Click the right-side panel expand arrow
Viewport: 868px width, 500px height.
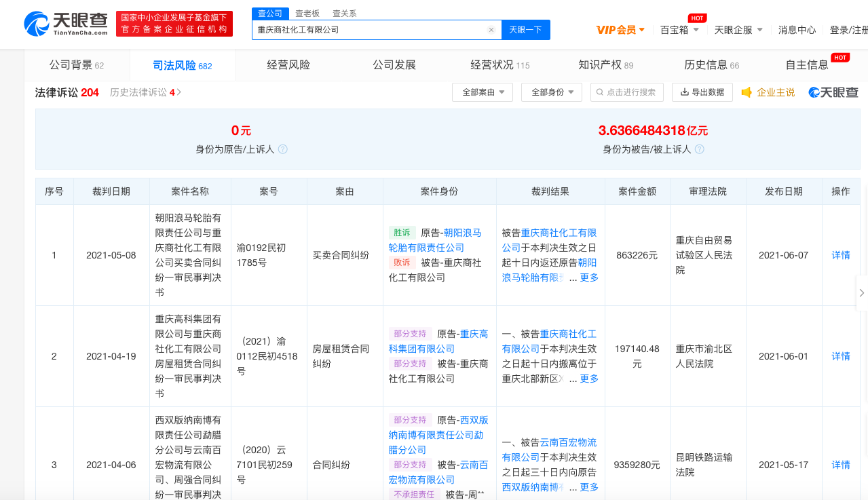[x=862, y=293]
